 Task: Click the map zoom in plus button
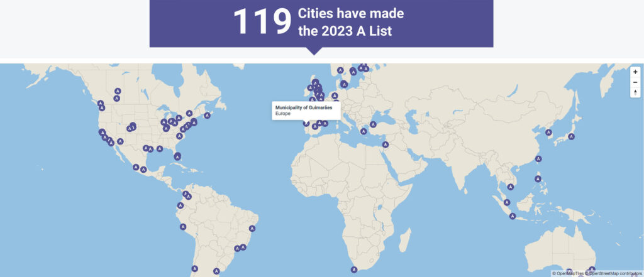635,72
